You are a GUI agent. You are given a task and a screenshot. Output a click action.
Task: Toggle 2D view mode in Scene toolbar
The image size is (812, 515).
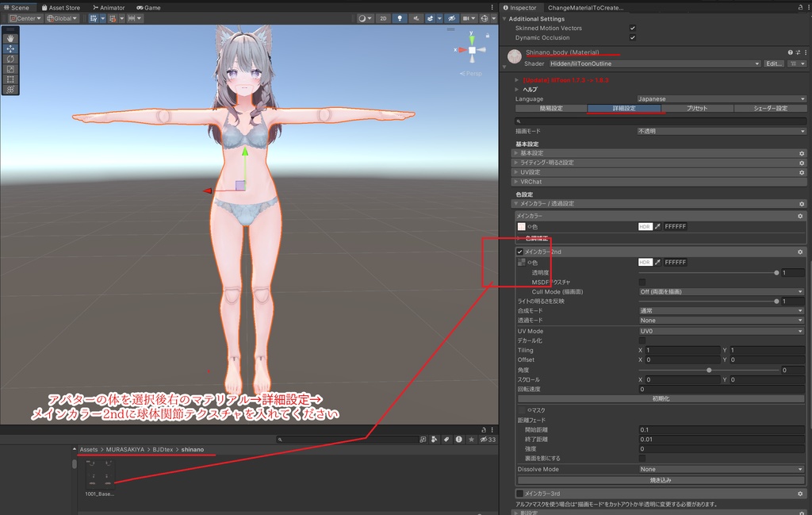(x=383, y=18)
